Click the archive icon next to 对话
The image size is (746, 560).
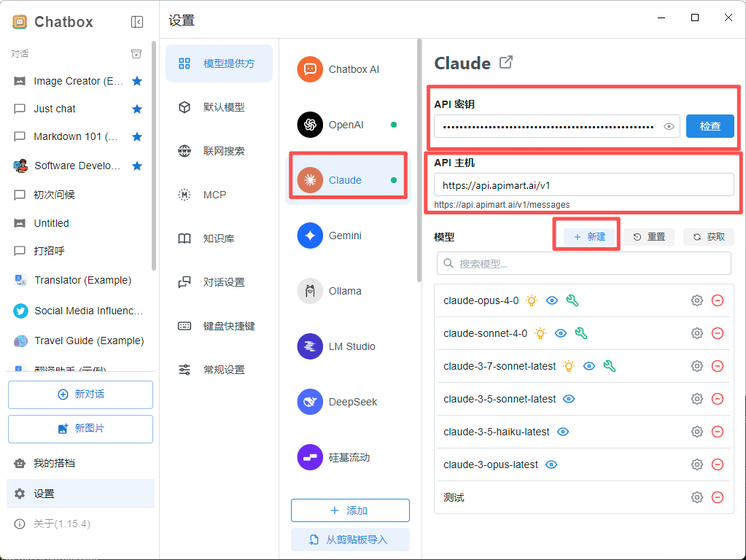tap(136, 54)
